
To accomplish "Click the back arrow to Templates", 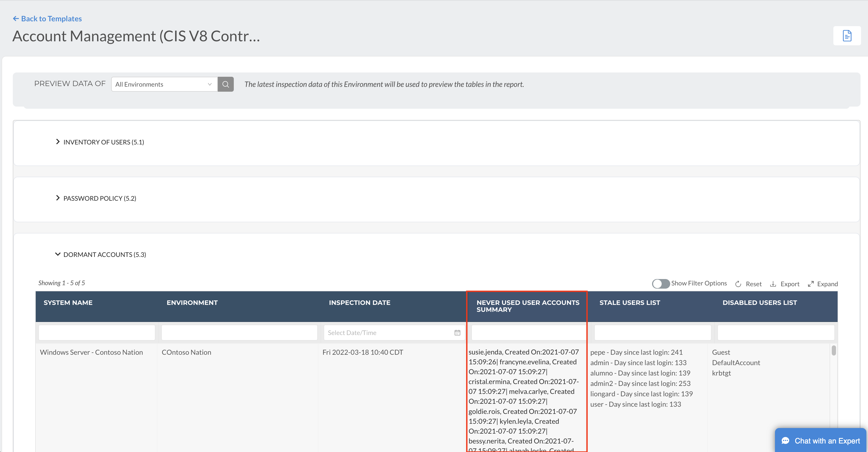I will pos(15,19).
